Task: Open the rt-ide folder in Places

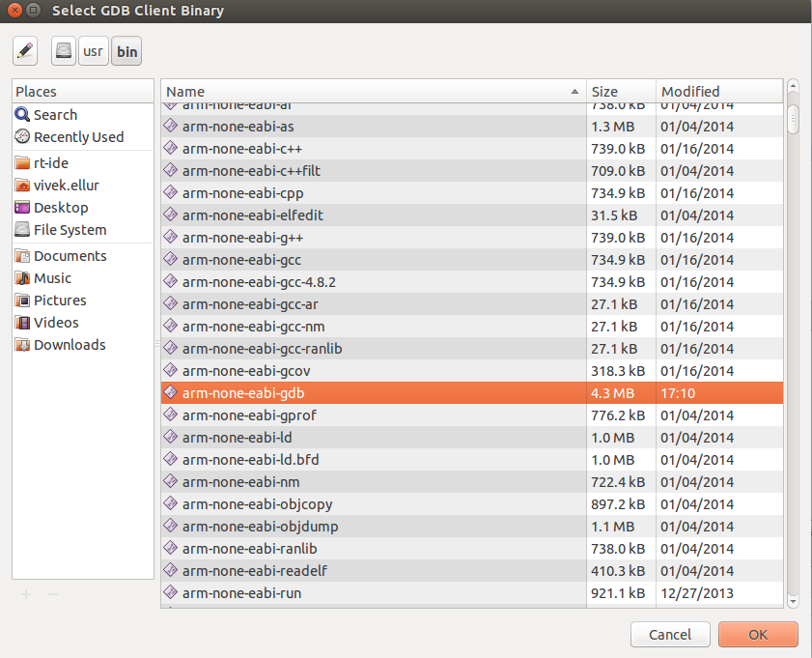Action: (49, 162)
